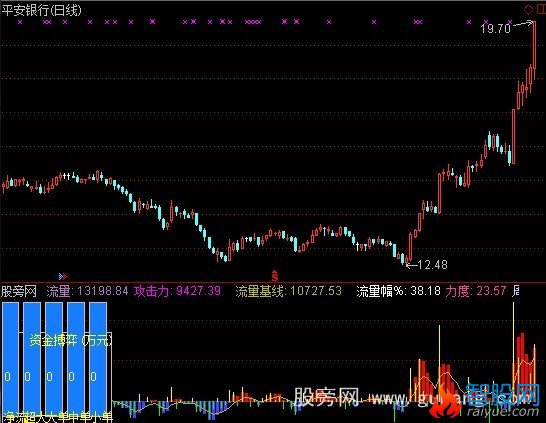
Task: Click the diamond icon at chart corner
Action: [x=528, y=10]
